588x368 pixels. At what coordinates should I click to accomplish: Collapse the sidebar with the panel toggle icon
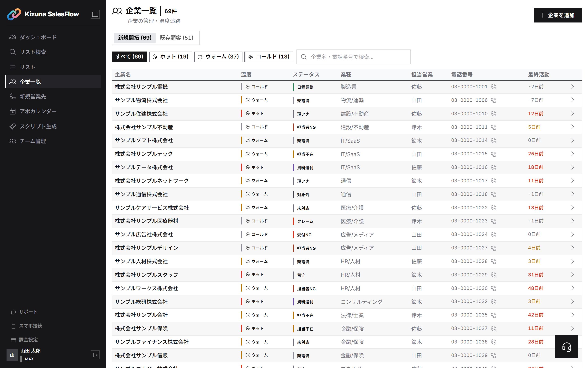(95, 14)
